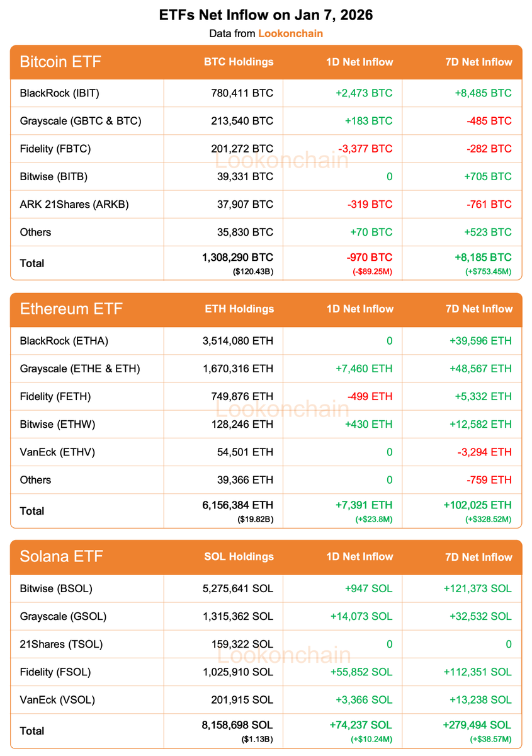Select the Bitwise (BSOL) row label
Image resolution: width=532 pixels, height=756 pixels.
56,588
